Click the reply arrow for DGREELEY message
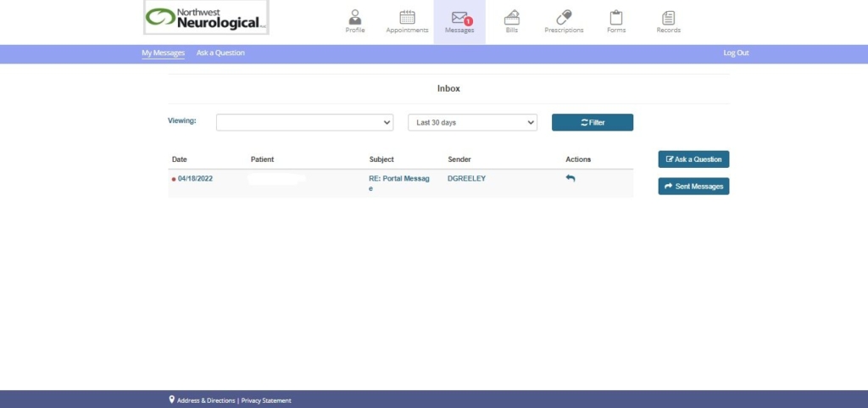Image resolution: width=868 pixels, height=408 pixels. (570, 179)
